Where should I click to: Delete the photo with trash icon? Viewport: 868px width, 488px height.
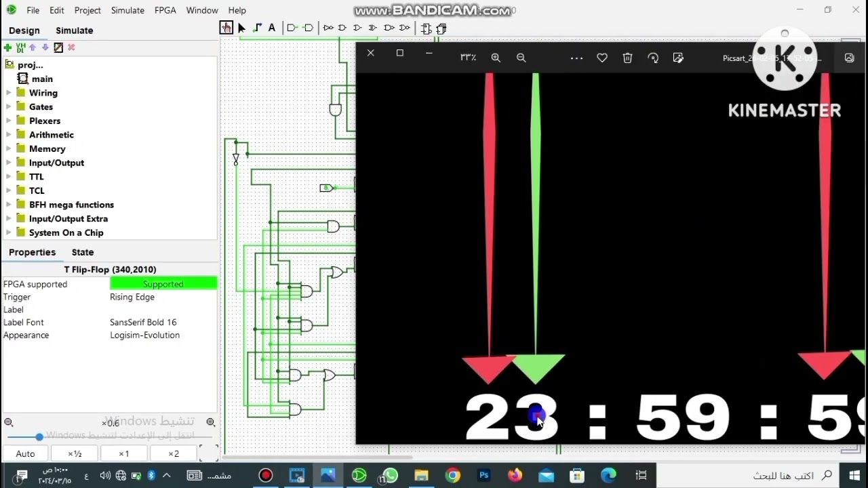point(627,58)
